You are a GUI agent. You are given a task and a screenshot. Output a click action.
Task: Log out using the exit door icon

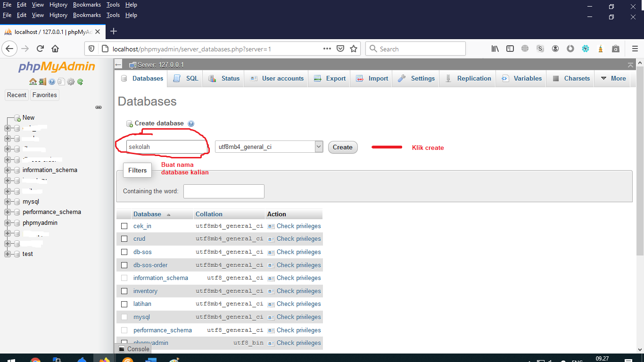click(x=42, y=81)
